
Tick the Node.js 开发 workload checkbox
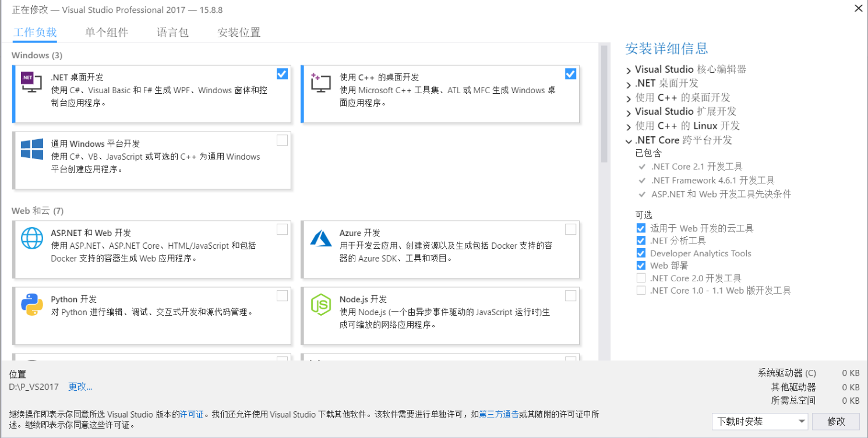(x=570, y=296)
